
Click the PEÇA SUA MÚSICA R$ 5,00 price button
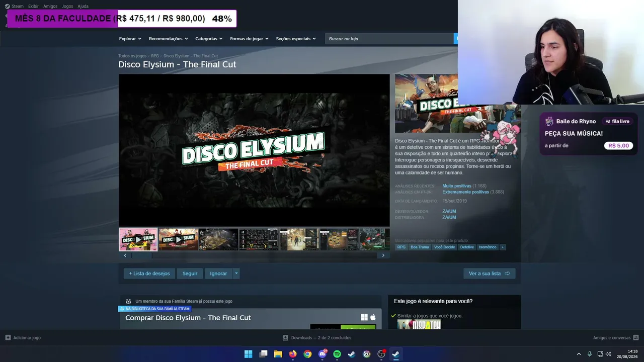click(x=618, y=146)
